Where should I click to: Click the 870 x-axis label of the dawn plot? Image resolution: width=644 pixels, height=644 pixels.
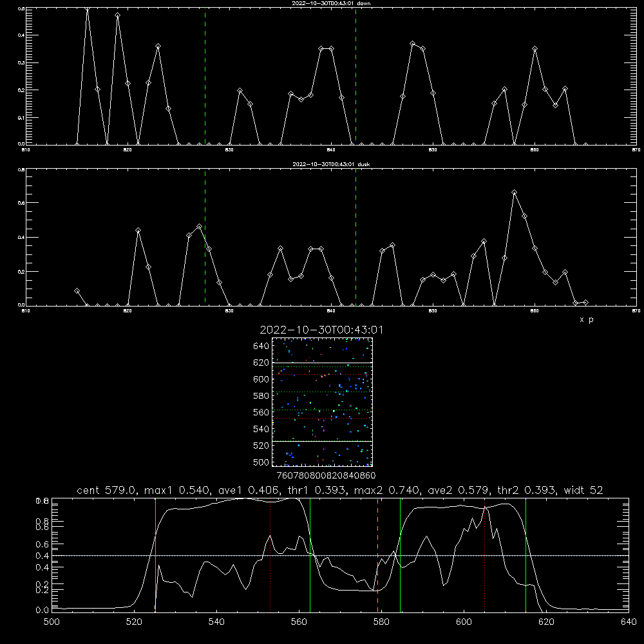[x=636, y=150]
